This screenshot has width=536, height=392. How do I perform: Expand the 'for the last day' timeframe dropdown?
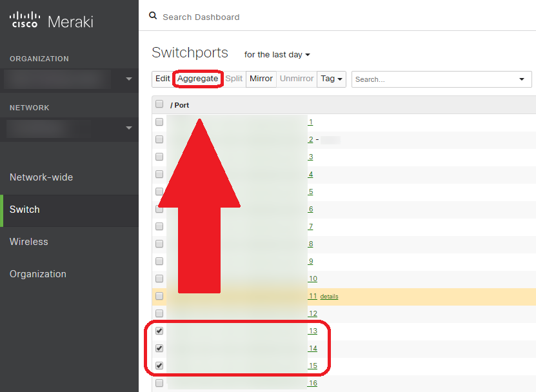pyautogui.click(x=277, y=55)
